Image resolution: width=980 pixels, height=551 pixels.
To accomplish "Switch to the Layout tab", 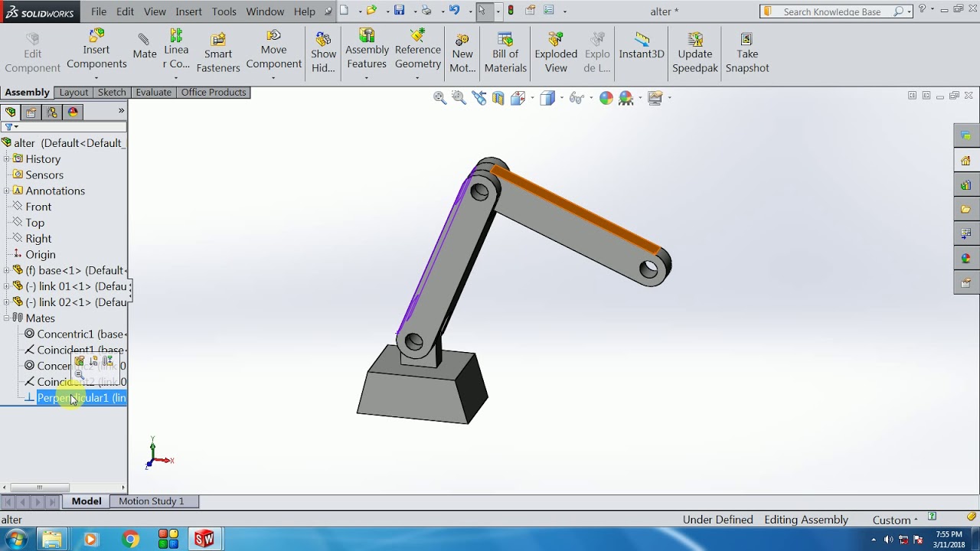I will 74,92.
